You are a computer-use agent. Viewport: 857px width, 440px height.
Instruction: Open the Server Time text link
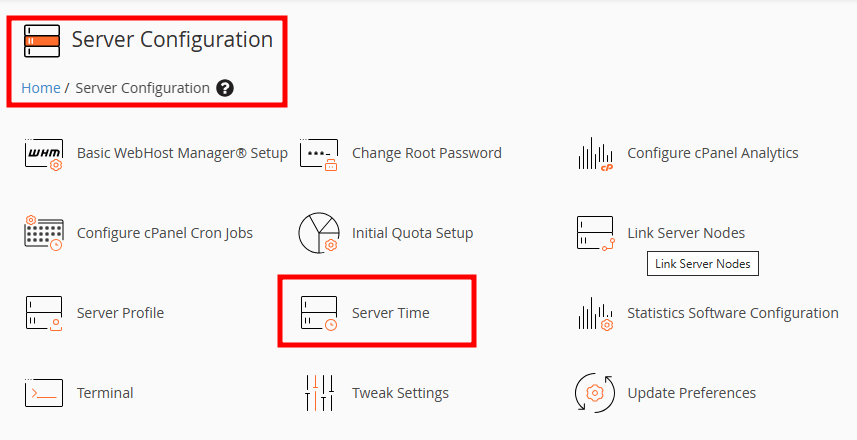[391, 313]
